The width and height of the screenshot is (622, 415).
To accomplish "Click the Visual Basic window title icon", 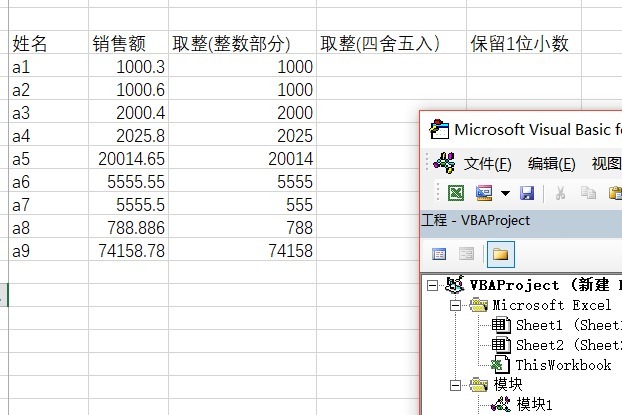I will [439, 129].
